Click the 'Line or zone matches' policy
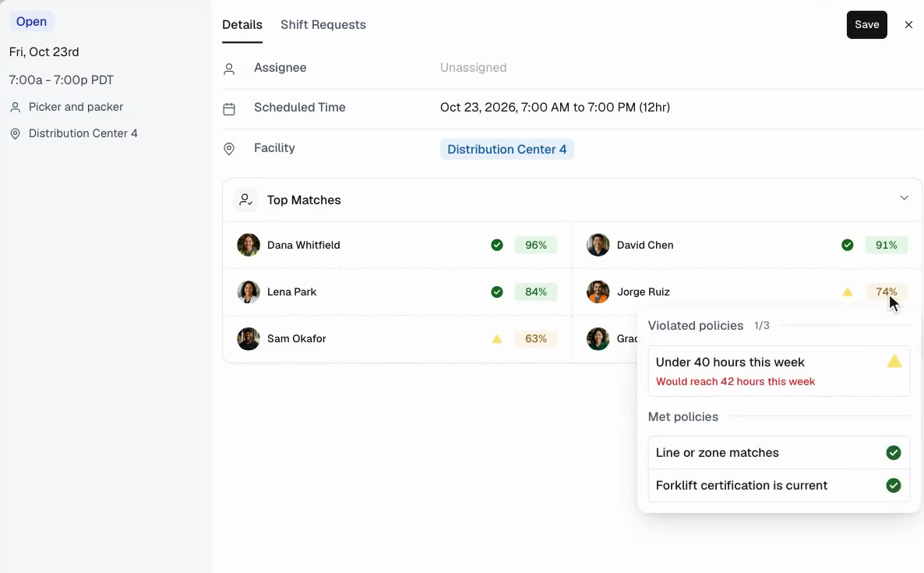The image size is (924, 573). 779,453
